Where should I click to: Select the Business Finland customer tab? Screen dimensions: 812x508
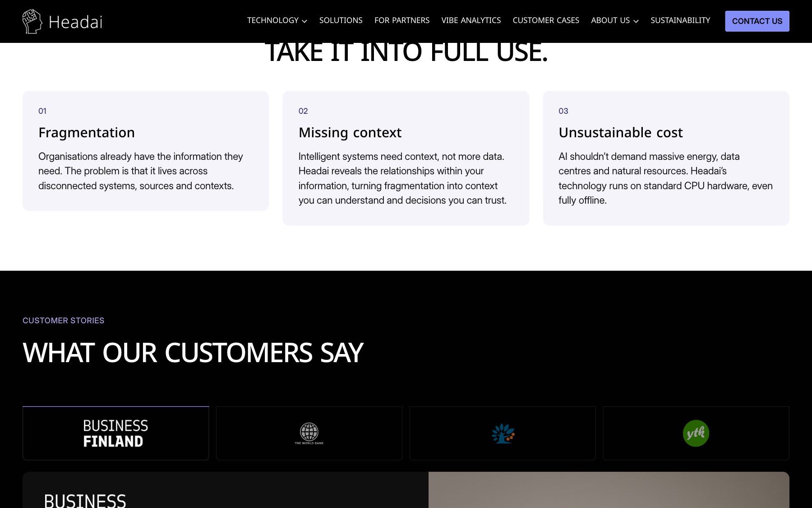[x=116, y=433]
